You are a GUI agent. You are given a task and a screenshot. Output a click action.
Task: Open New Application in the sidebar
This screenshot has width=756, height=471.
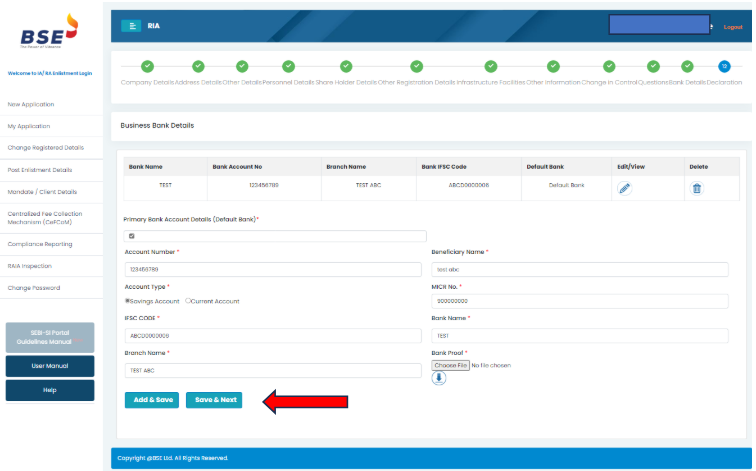(x=30, y=104)
